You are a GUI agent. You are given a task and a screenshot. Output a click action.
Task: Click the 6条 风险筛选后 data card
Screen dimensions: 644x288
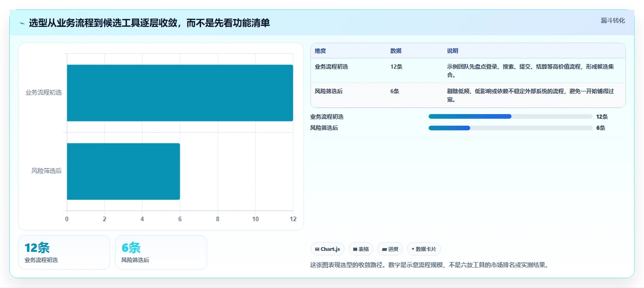[x=161, y=252]
